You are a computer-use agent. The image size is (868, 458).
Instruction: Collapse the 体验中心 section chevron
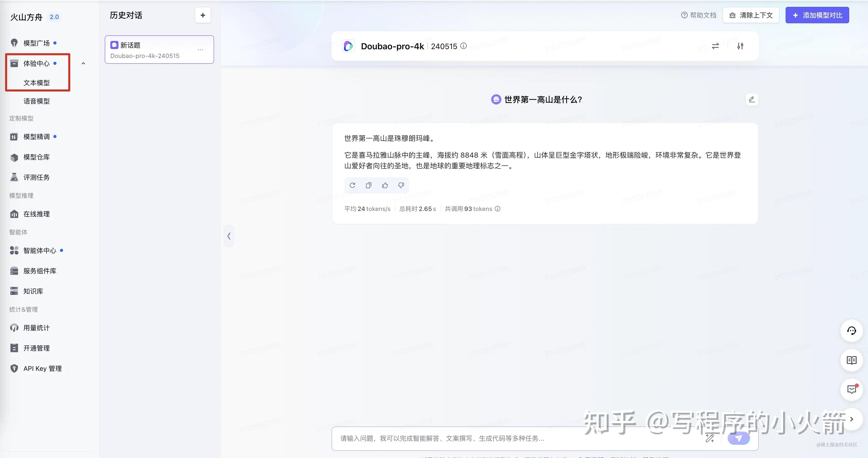click(83, 63)
